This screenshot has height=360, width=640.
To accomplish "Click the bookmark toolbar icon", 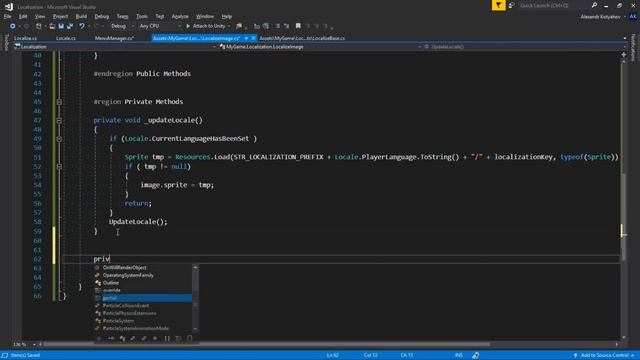I will 298,26.
